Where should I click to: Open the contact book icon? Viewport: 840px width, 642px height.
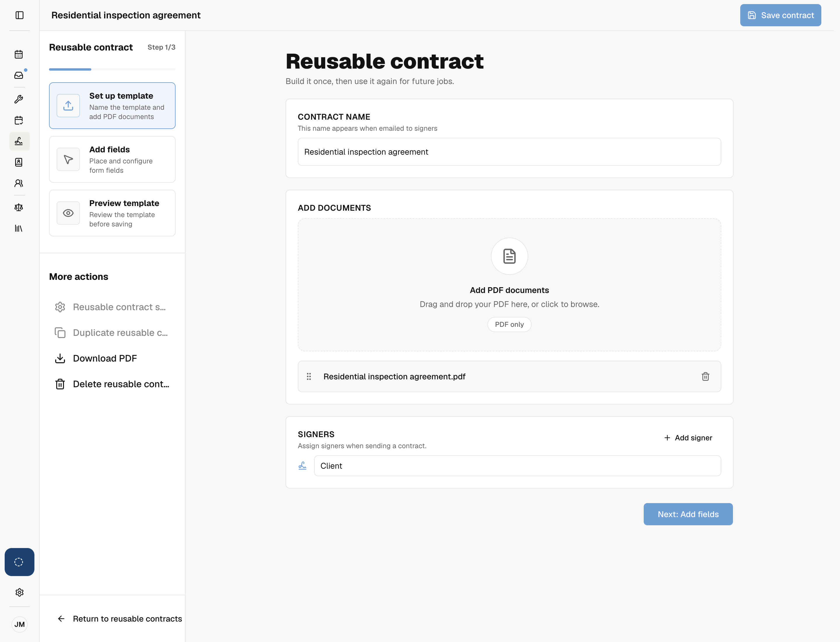19,163
